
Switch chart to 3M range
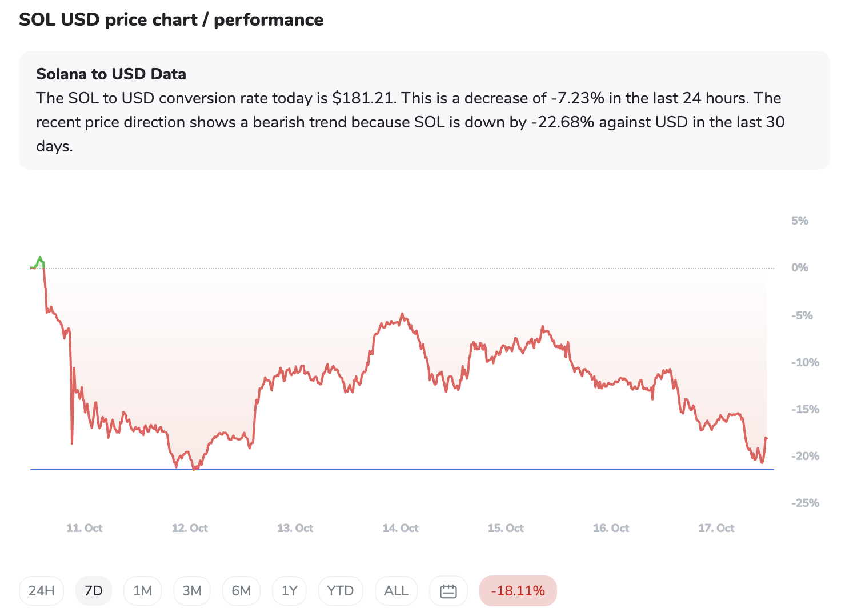click(192, 591)
